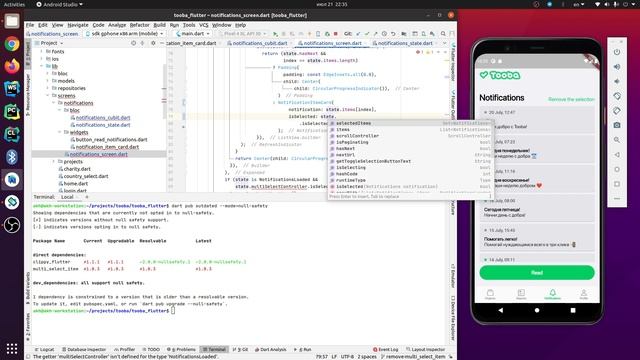Viewport: 640px width, 360px height.
Task: Open the Reports tab in Tooba app
Action: pos(521,294)
